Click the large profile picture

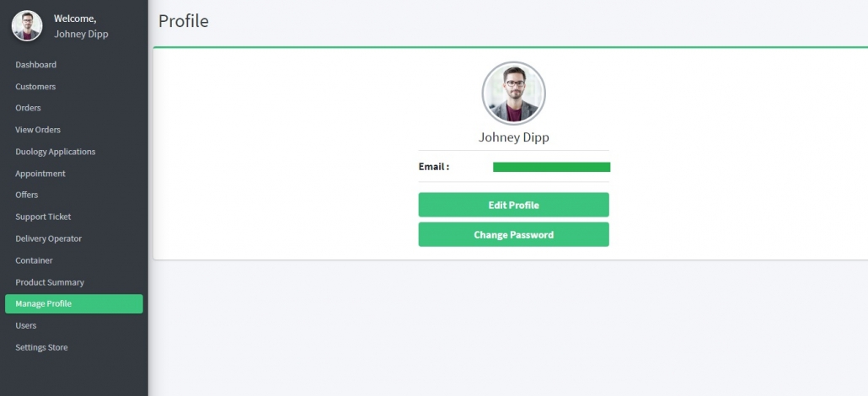[x=514, y=93]
